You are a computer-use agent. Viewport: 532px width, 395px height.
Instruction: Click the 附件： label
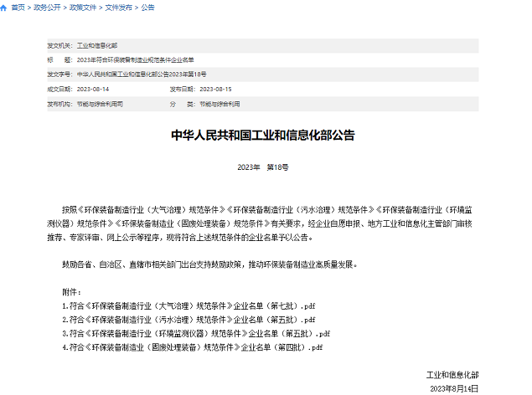click(x=71, y=292)
